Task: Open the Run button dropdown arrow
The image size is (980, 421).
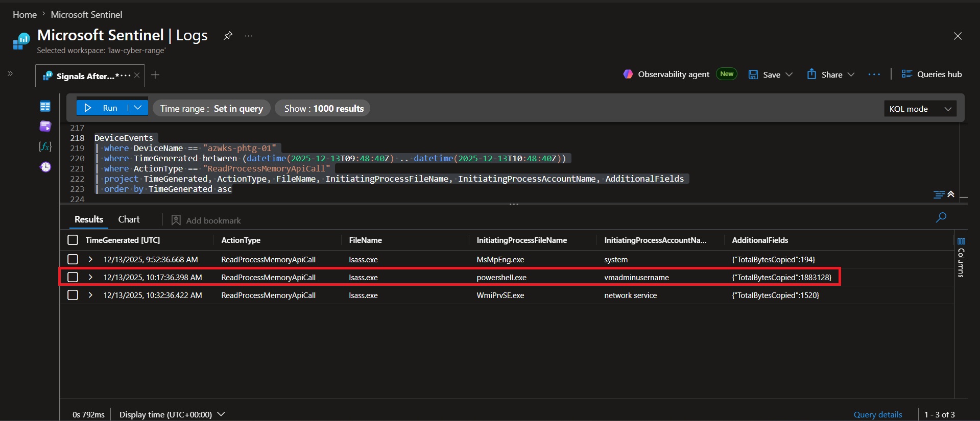Action: (138, 108)
